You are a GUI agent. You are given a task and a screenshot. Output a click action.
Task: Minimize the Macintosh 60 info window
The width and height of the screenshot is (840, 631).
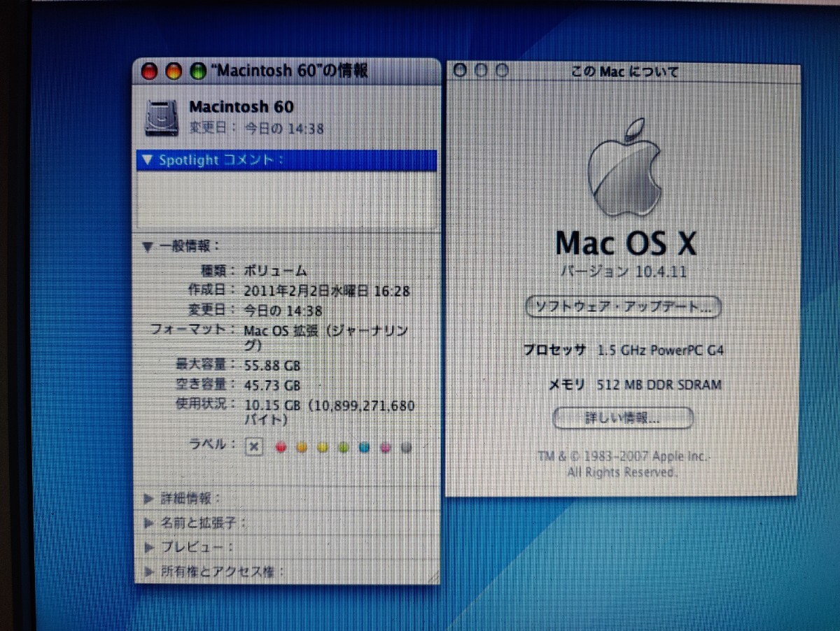[x=174, y=71]
